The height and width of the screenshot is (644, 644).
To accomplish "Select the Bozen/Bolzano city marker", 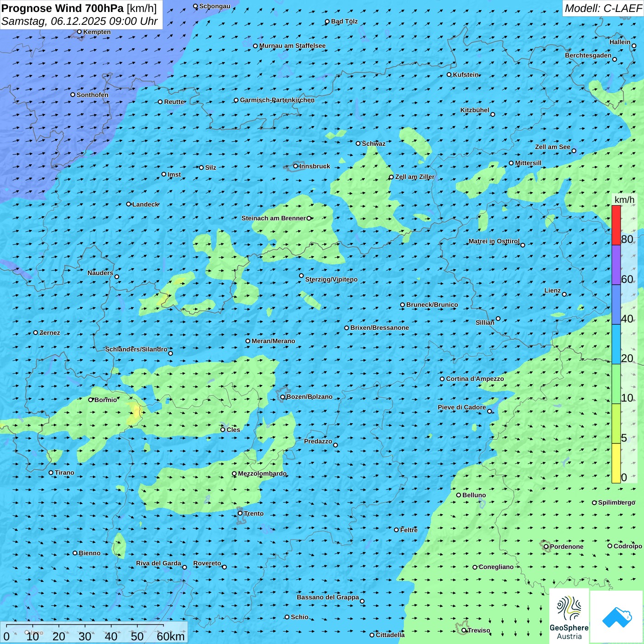I will (x=283, y=397).
